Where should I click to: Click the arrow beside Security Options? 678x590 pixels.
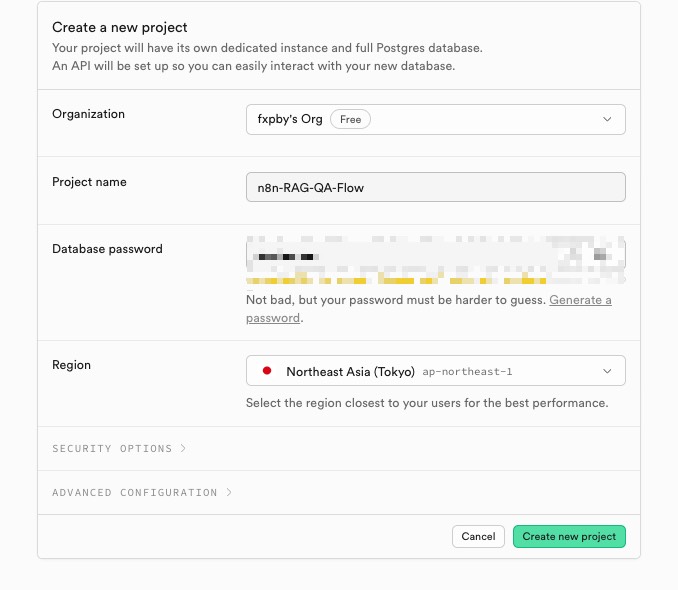click(x=183, y=449)
